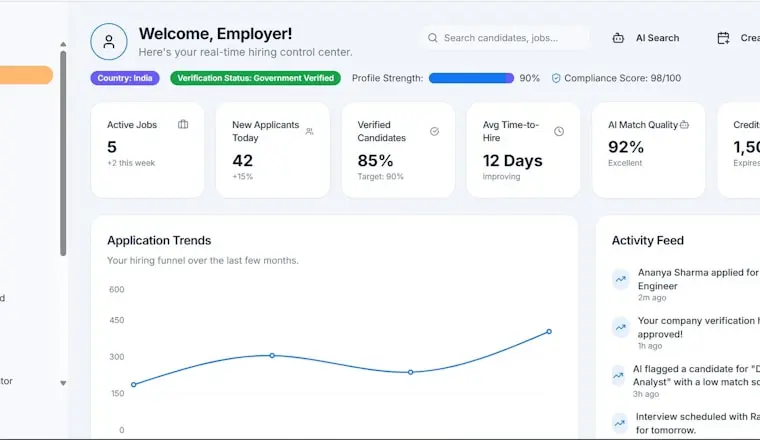Click the search magnifier icon

tap(432, 38)
